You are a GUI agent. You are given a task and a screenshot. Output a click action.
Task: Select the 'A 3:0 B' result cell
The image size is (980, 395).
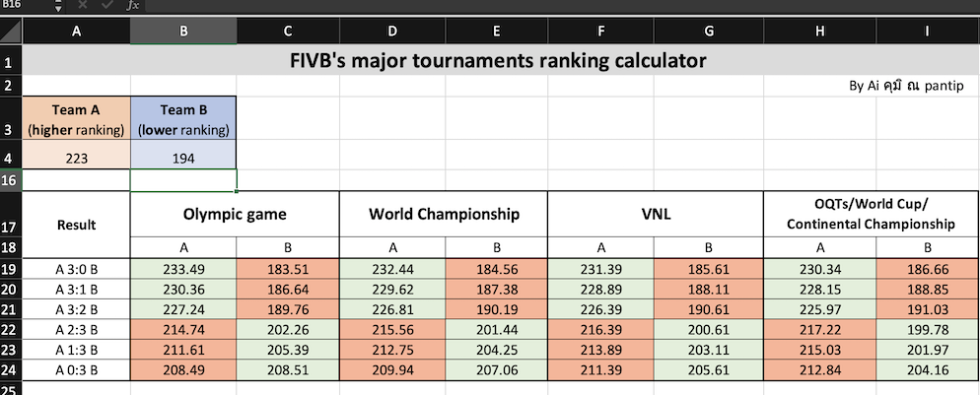(77, 267)
